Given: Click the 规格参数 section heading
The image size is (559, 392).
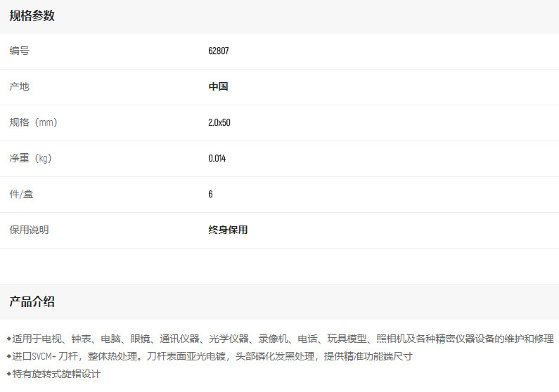Looking at the screenshot, I should click(32, 16).
